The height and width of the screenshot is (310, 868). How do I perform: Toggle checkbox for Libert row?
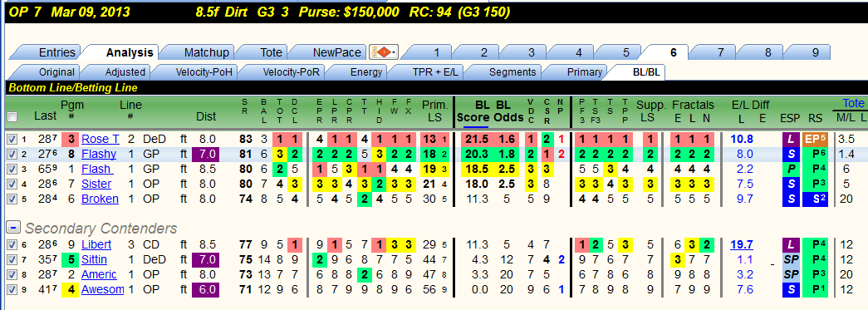tap(12, 244)
